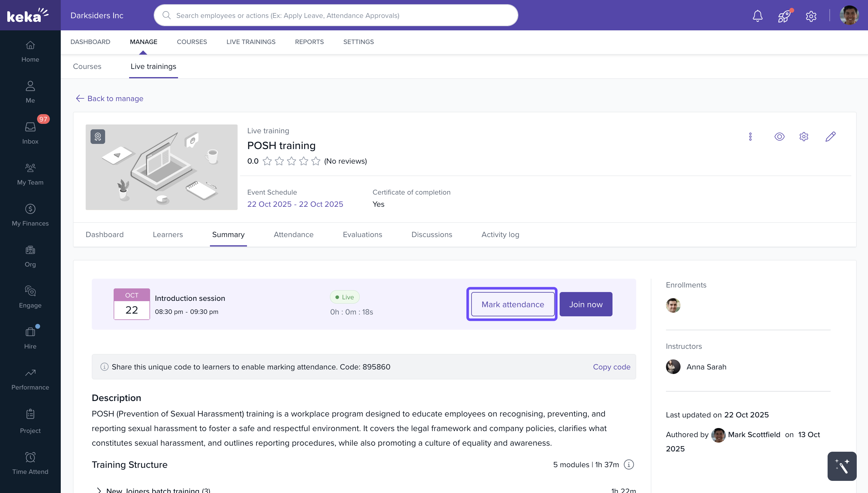Click the employee search input field

pyautogui.click(x=335, y=15)
